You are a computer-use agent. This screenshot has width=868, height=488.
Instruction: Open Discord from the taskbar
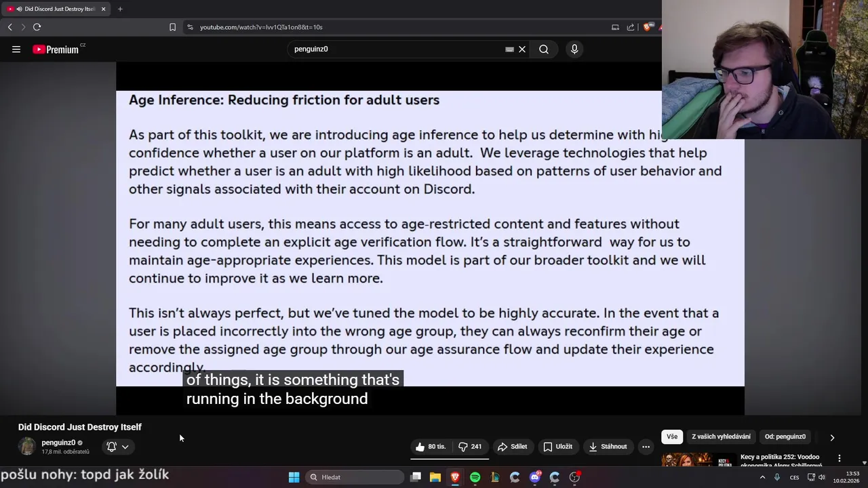(x=535, y=477)
